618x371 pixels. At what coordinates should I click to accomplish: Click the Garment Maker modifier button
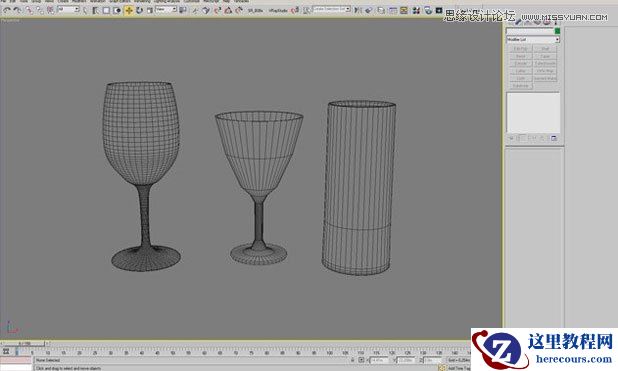pos(545,78)
